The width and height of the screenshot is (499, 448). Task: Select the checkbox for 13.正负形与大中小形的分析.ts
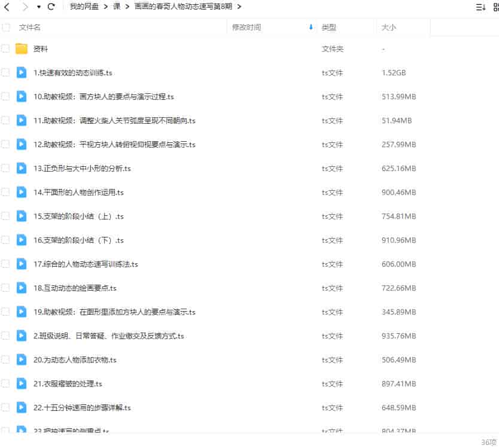[x=6, y=168]
